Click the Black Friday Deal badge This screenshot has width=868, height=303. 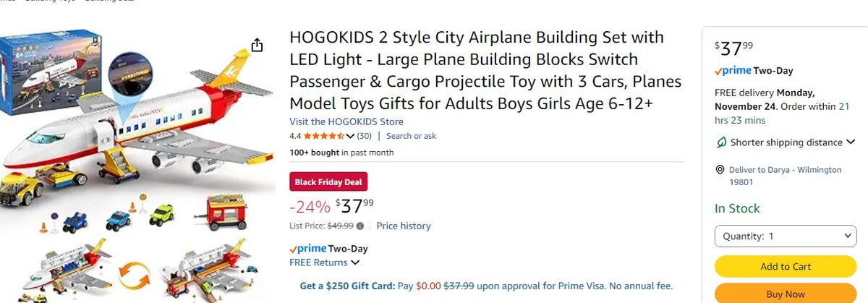(x=328, y=182)
